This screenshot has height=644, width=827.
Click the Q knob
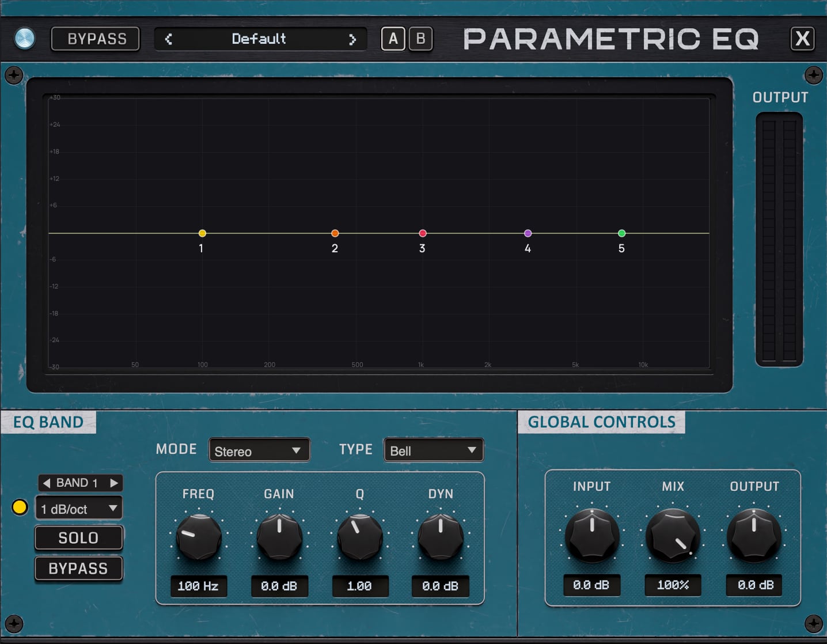(x=360, y=537)
